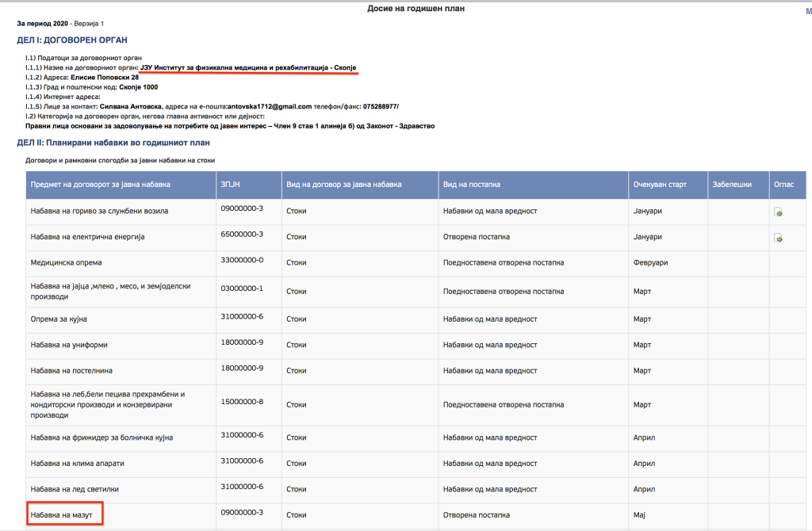
Task: Click code 09000000-3 in the мазут row
Action: 242,513
